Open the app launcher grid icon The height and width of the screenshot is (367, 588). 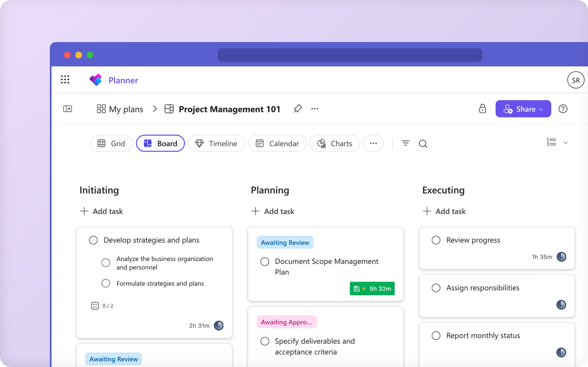(65, 80)
